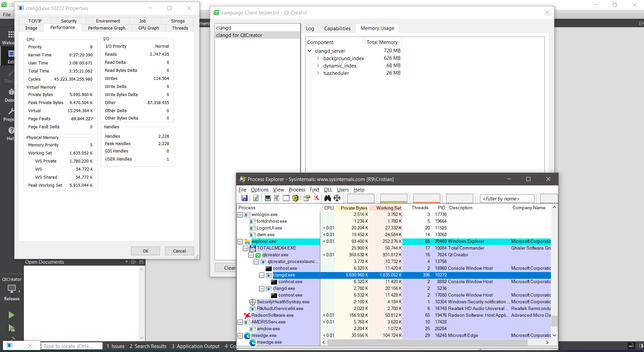Toggle the show process tree toolbar icon
This screenshot has height=352, width=644.
pos(277,198)
